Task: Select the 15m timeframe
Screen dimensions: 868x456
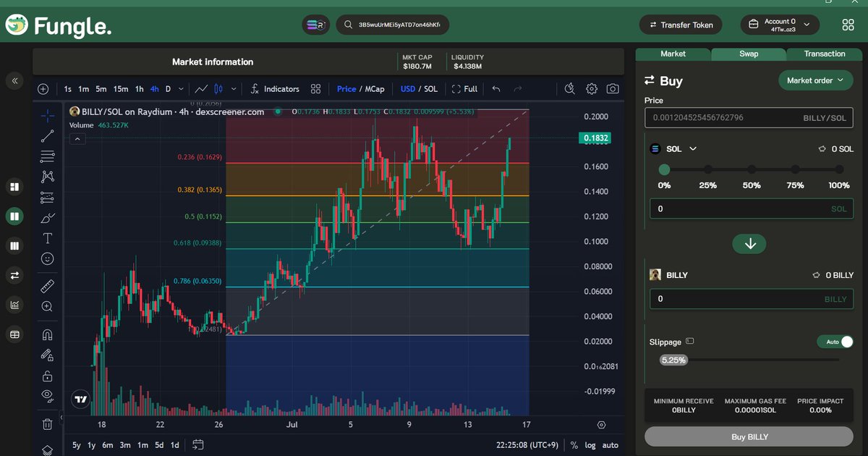Action: (x=121, y=89)
